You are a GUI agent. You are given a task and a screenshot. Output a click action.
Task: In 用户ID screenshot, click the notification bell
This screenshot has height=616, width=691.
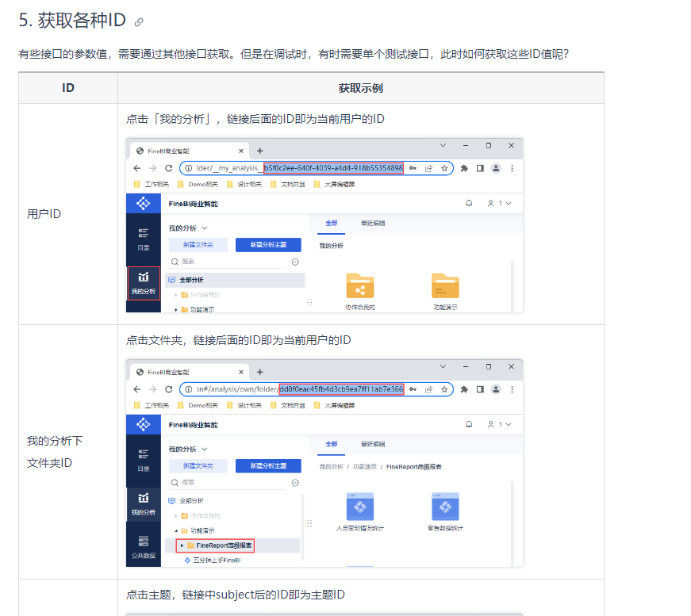point(469,203)
